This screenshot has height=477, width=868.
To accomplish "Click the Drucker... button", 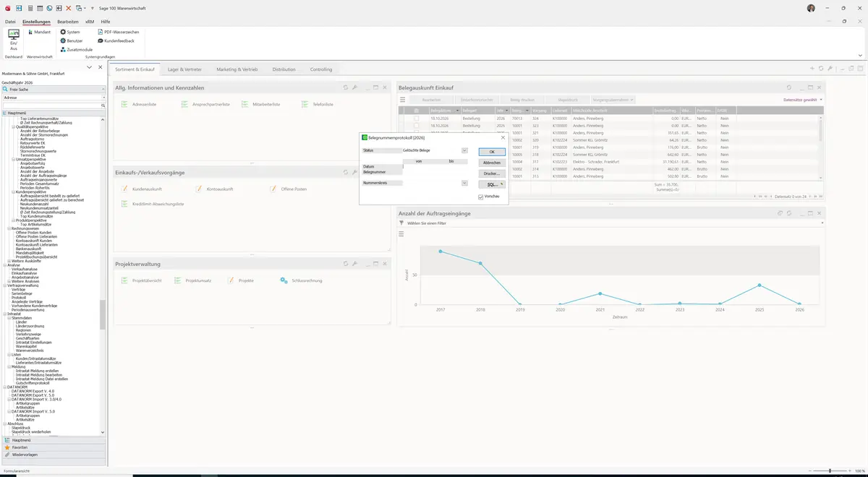I will tap(492, 173).
